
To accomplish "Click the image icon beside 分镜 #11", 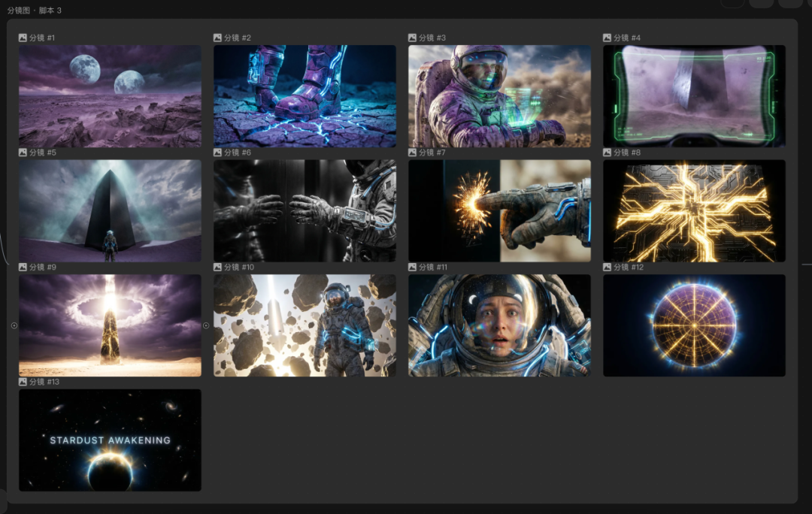I will (x=412, y=267).
